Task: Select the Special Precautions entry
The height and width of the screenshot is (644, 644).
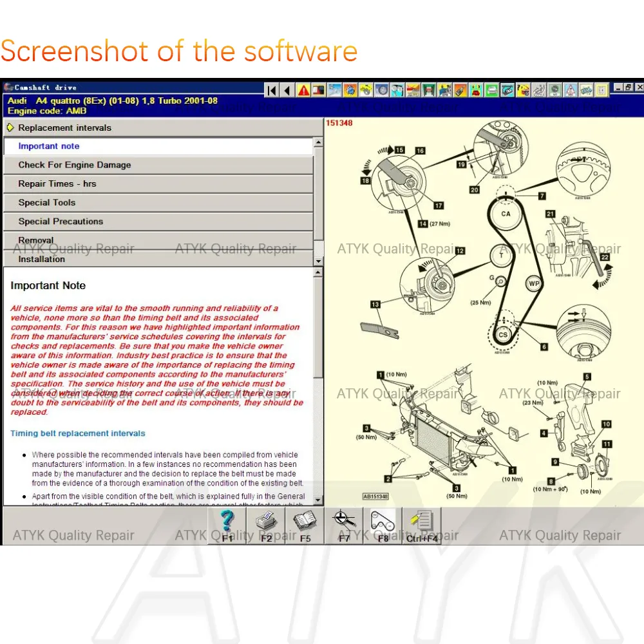Action: click(x=61, y=221)
